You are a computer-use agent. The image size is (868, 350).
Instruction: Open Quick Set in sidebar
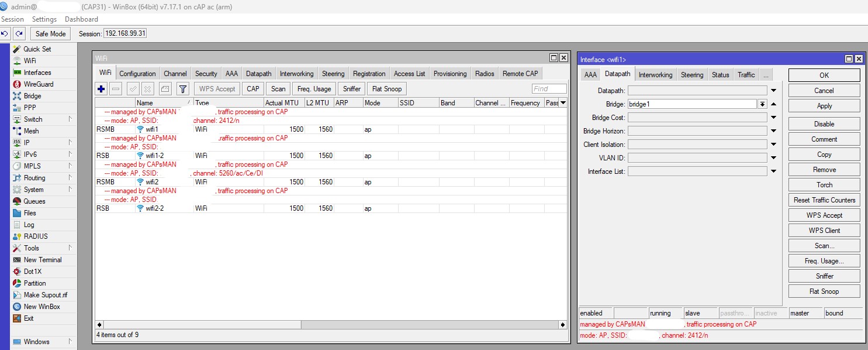click(37, 49)
